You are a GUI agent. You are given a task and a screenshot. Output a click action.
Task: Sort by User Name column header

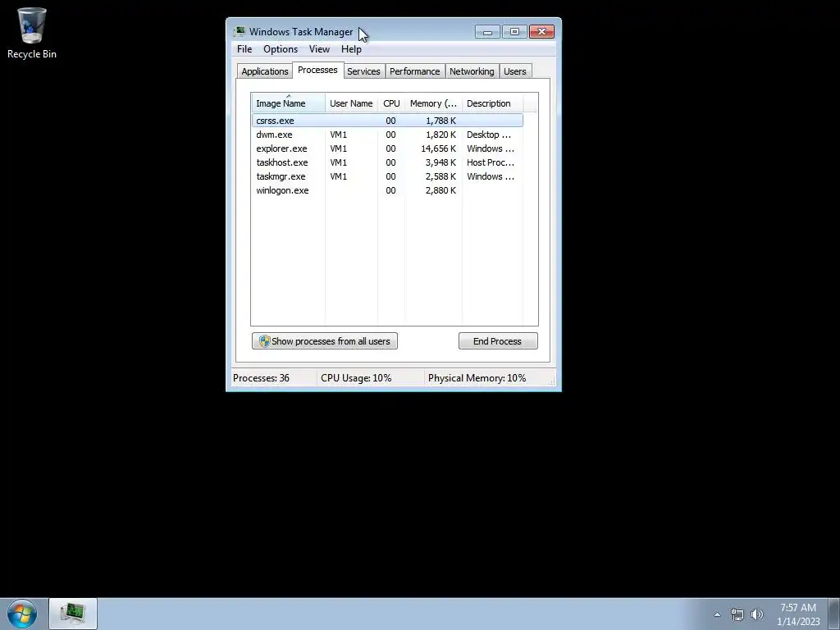click(351, 103)
